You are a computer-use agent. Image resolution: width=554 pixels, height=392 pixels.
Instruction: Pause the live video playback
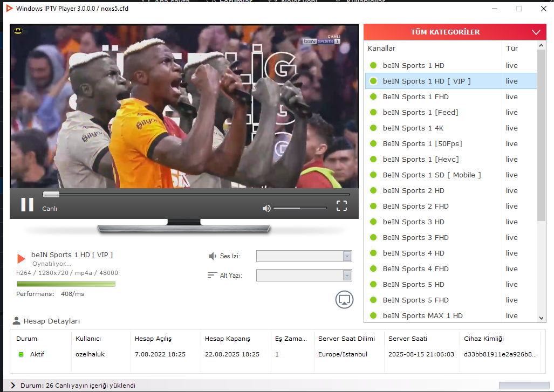pos(27,204)
